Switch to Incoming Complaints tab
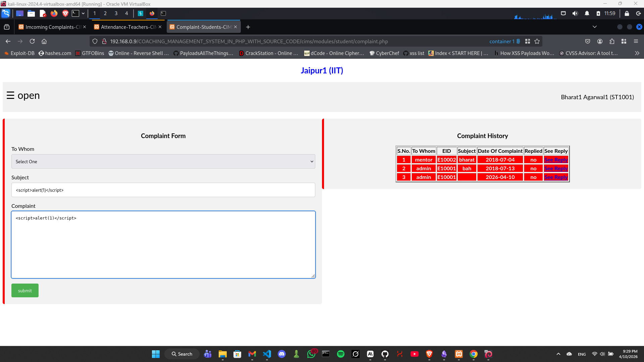 [x=50, y=27]
